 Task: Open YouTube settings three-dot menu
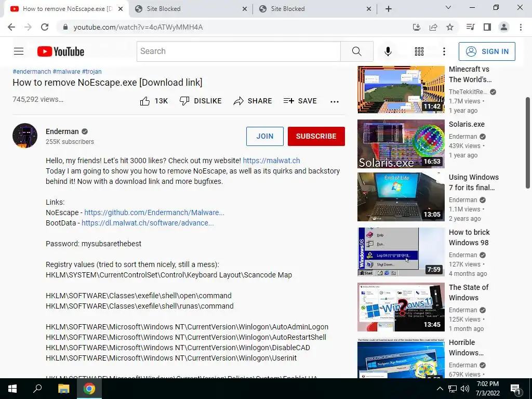(444, 51)
